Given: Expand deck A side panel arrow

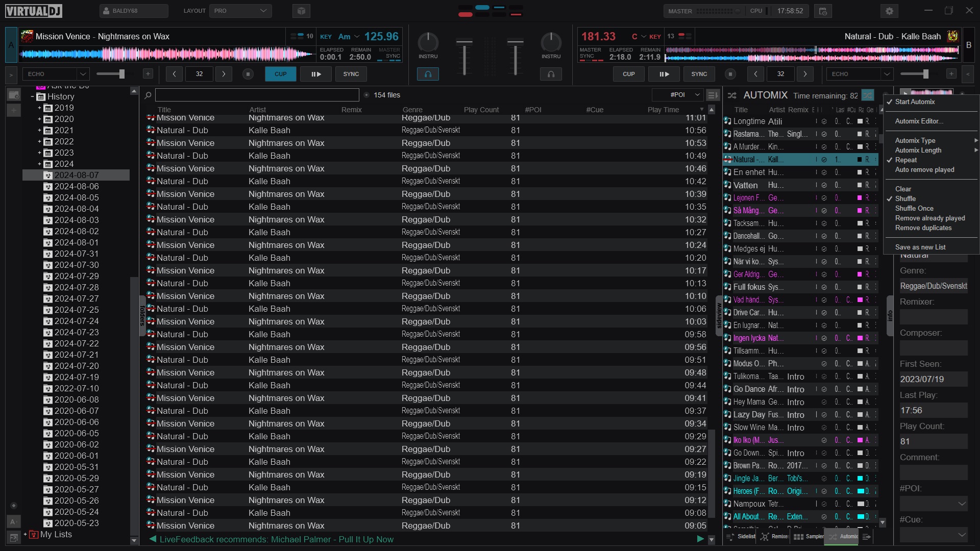Looking at the screenshot, I should pyautogui.click(x=11, y=74).
